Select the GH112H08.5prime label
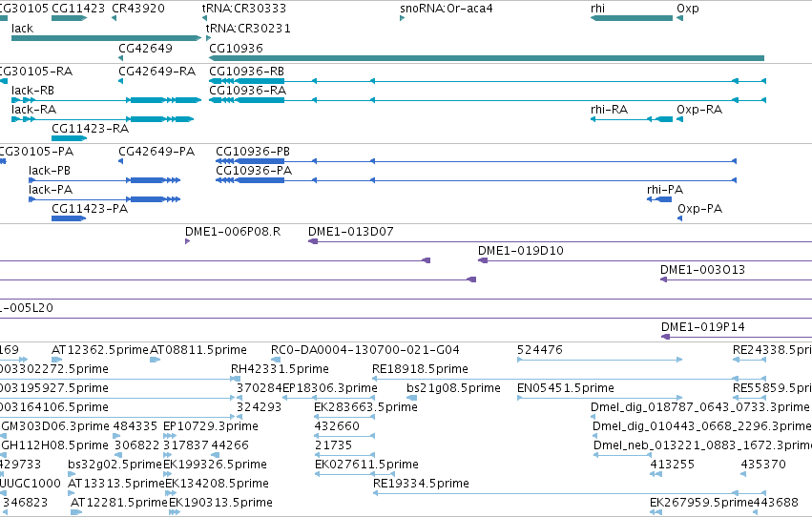 pyautogui.click(x=55, y=445)
